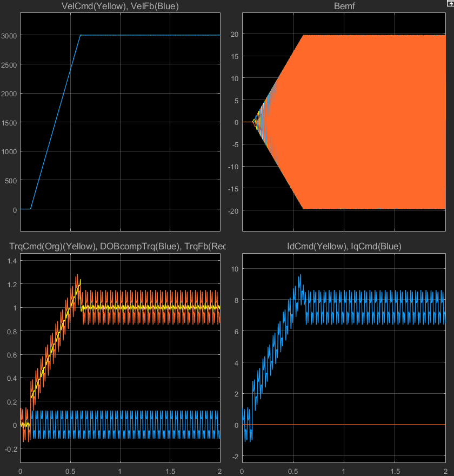
Task: Click the -20 tick label on Bemf plot
Action: click(233, 211)
